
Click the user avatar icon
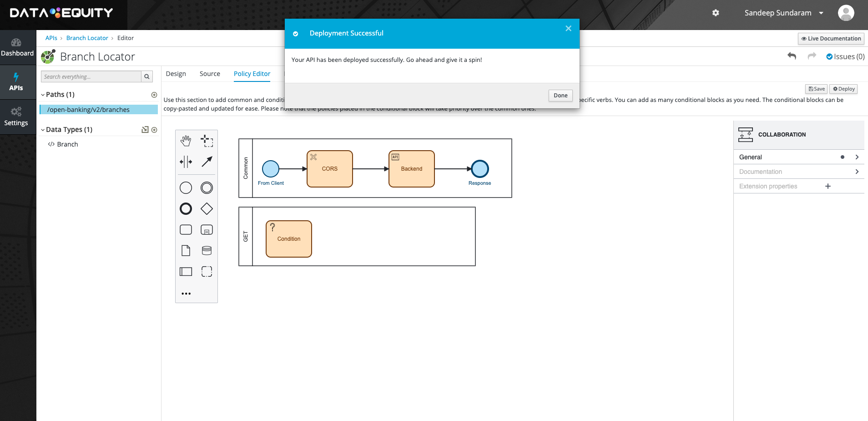click(x=846, y=13)
